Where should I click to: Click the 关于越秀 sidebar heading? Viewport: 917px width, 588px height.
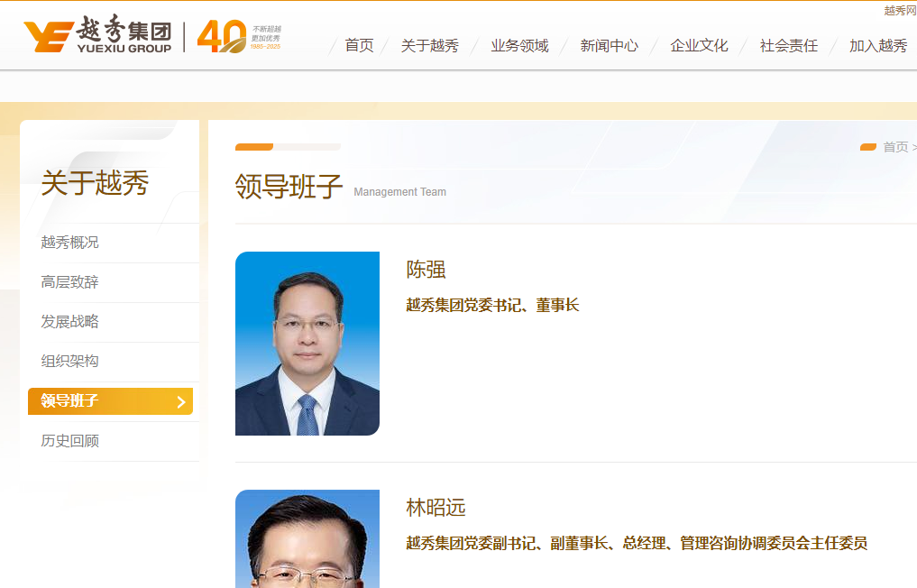click(x=95, y=182)
